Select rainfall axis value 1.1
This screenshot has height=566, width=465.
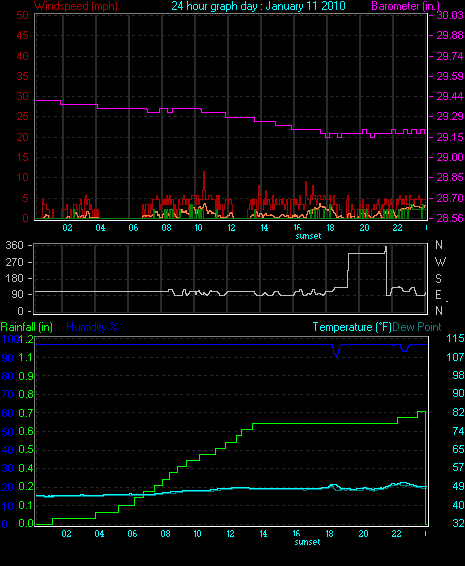click(26, 357)
